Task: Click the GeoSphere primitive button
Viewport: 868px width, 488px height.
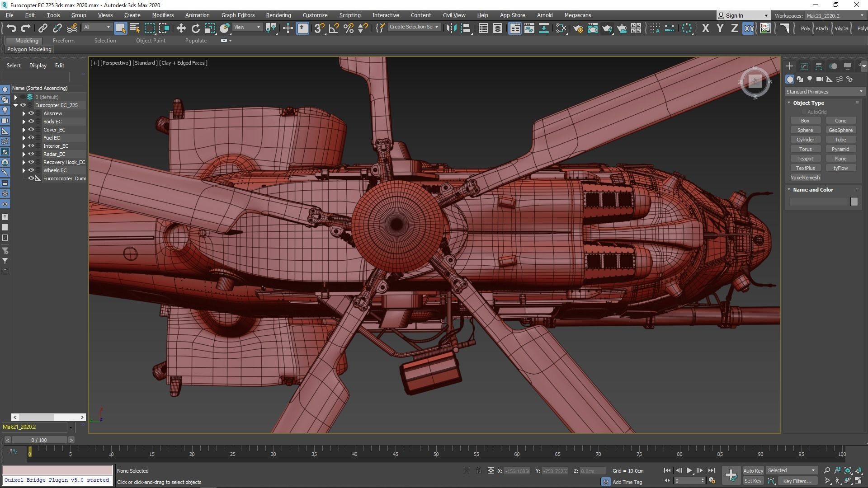Action: click(840, 130)
